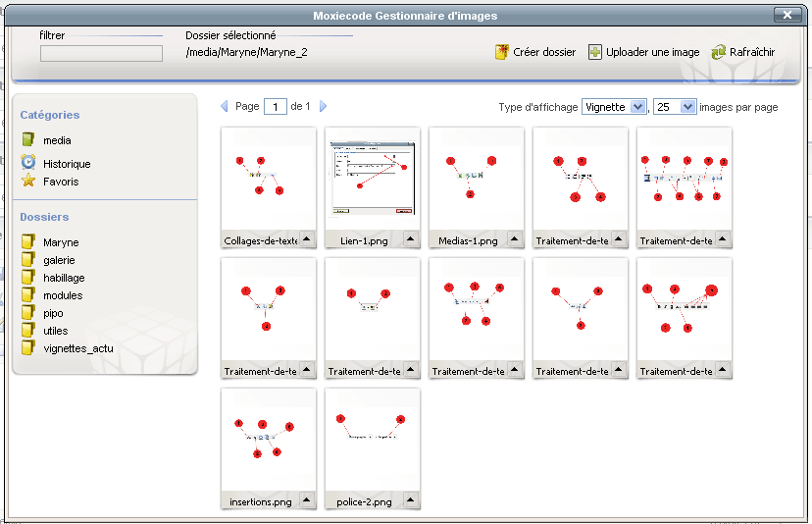Click the media category folder icon

tap(28, 140)
